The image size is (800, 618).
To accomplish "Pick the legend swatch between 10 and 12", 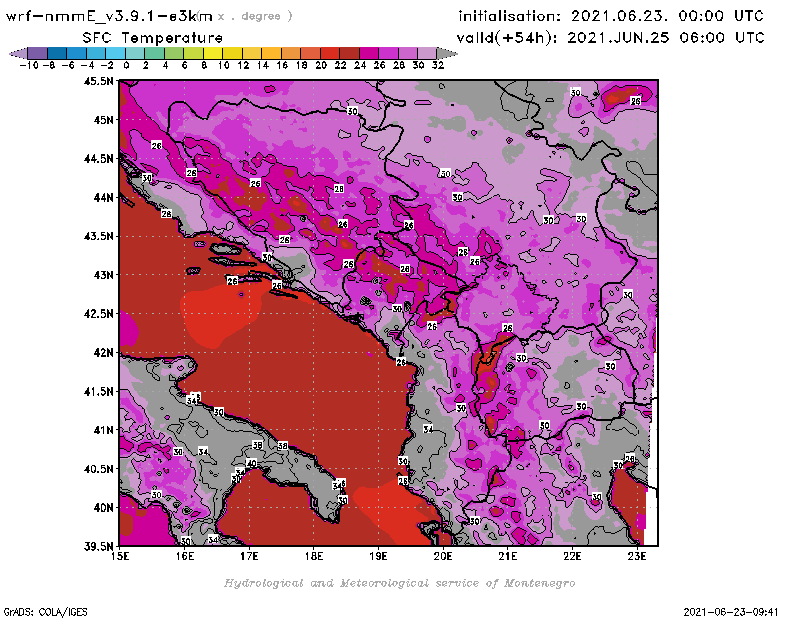I will pyautogui.click(x=232, y=53).
